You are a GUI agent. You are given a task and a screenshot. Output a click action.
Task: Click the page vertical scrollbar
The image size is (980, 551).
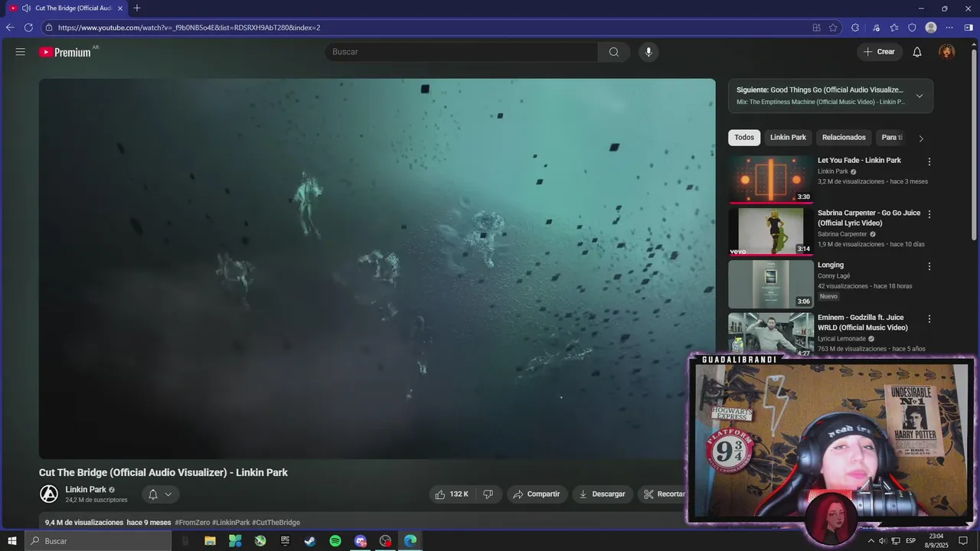975,145
